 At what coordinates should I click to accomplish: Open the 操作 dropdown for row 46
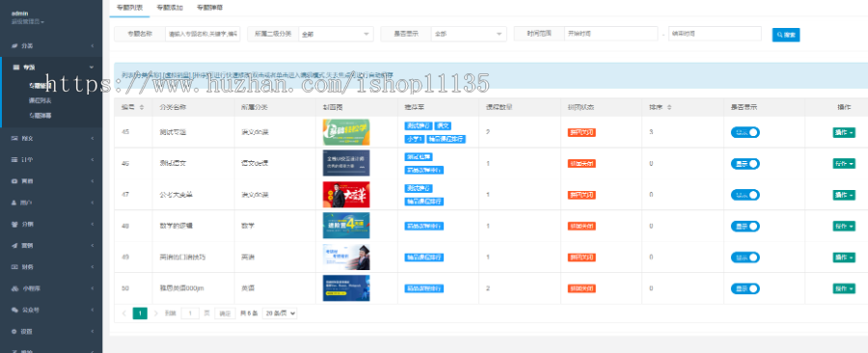click(x=844, y=164)
